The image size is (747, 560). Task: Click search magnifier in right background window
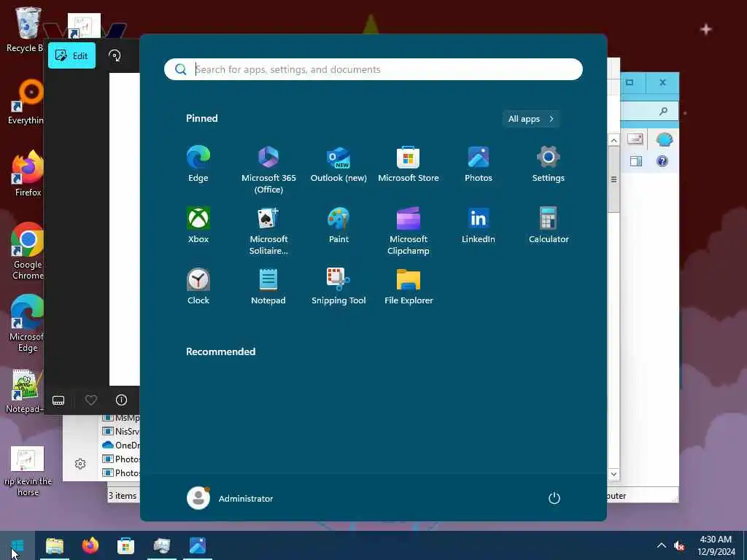pyautogui.click(x=663, y=111)
